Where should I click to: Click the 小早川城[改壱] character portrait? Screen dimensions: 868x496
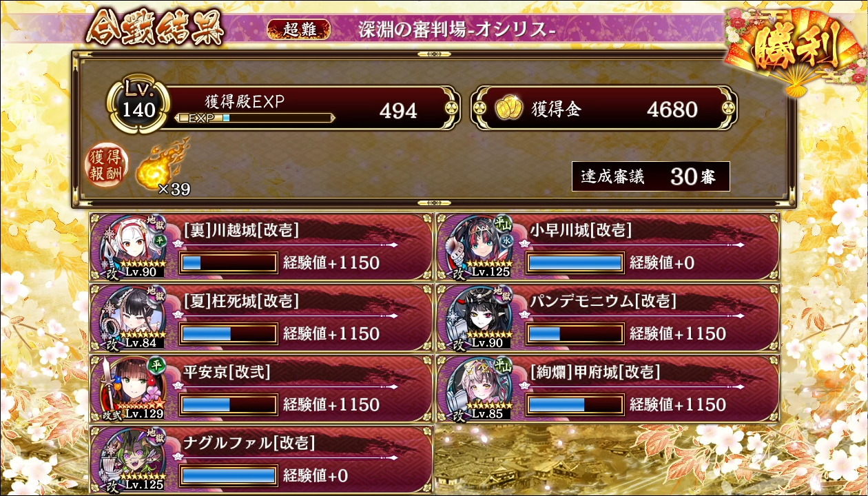pyautogui.click(x=480, y=246)
